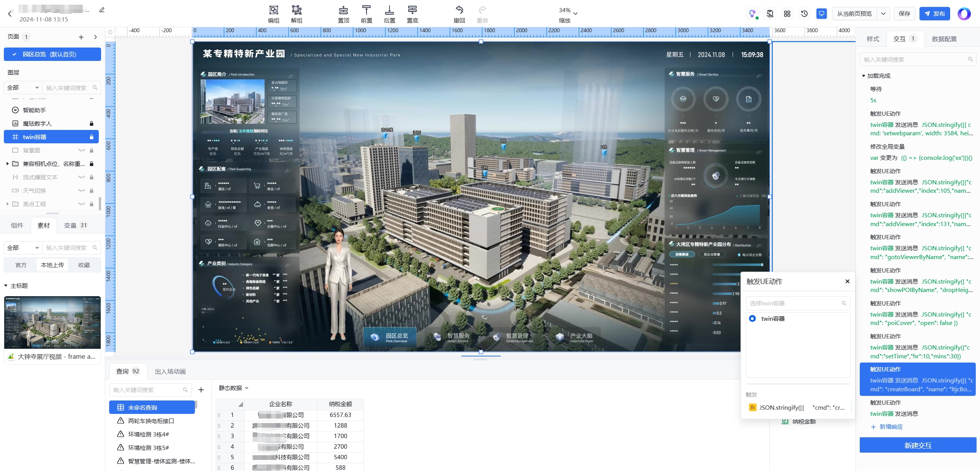Screen dimensions: 980x471
Task: Click the 园区总览 Park Overview nav button
Action: coord(389,338)
